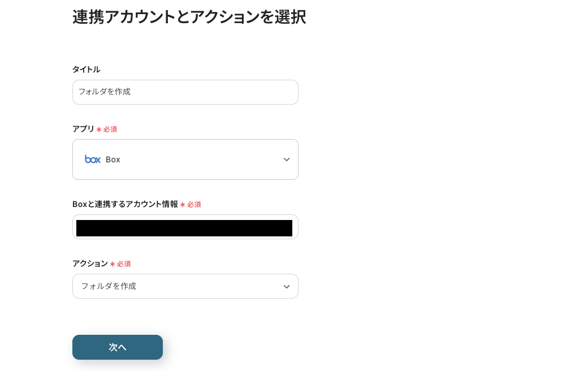Expand the アクション dropdown chevron
Viewport: 588px width, 371px height.
287,286
